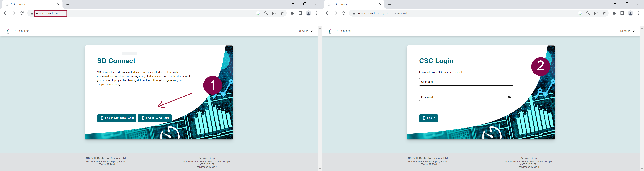Click SD Connect header text in left window
644x171 pixels.
(22, 31)
